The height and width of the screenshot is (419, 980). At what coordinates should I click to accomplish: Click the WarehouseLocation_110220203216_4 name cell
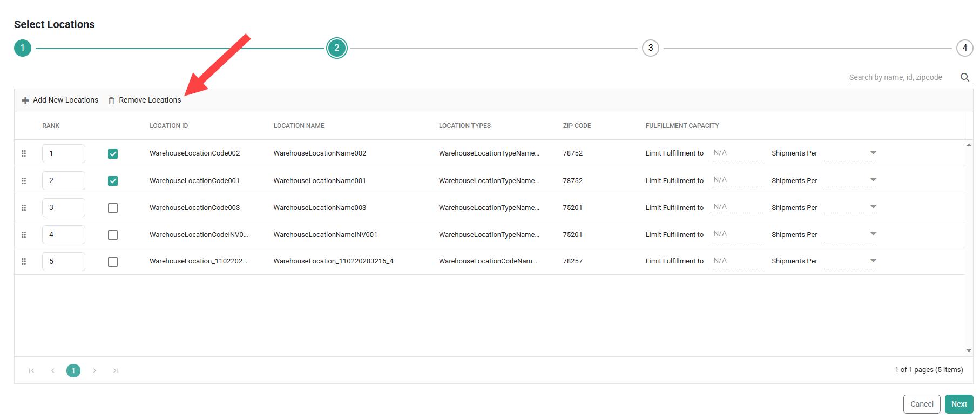click(334, 261)
